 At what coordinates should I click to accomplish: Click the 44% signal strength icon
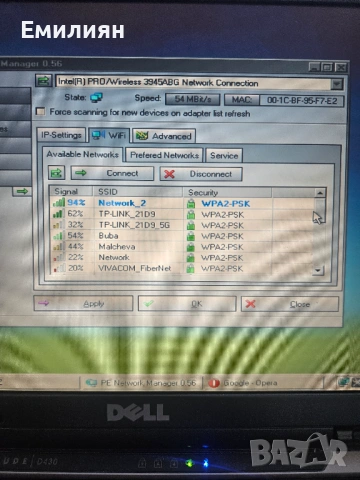(58, 246)
